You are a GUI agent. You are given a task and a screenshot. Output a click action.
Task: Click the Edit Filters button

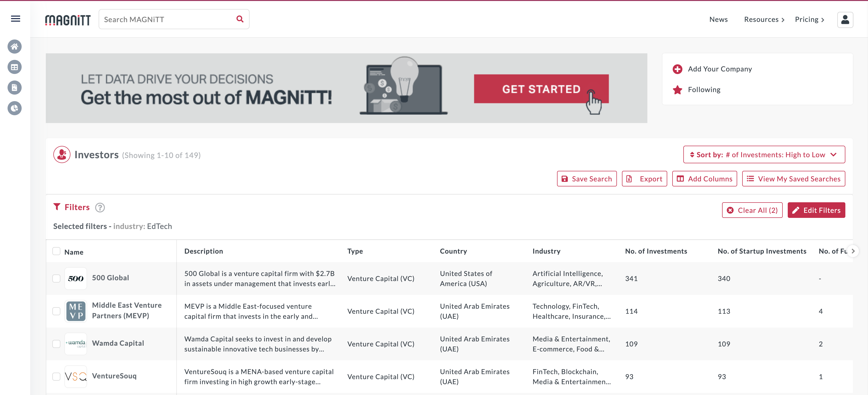[x=816, y=210]
